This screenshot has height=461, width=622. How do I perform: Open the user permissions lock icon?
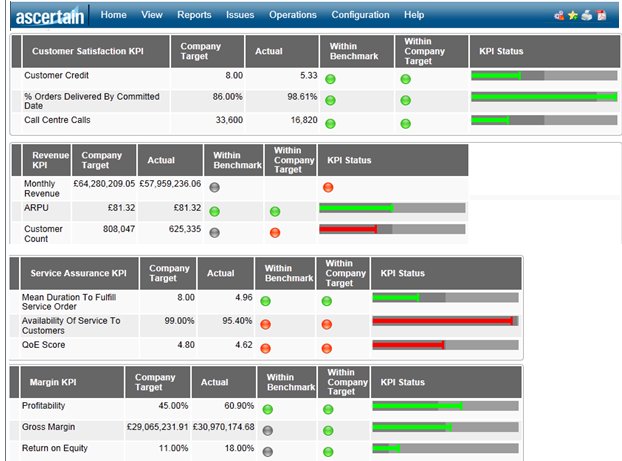click(559, 15)
